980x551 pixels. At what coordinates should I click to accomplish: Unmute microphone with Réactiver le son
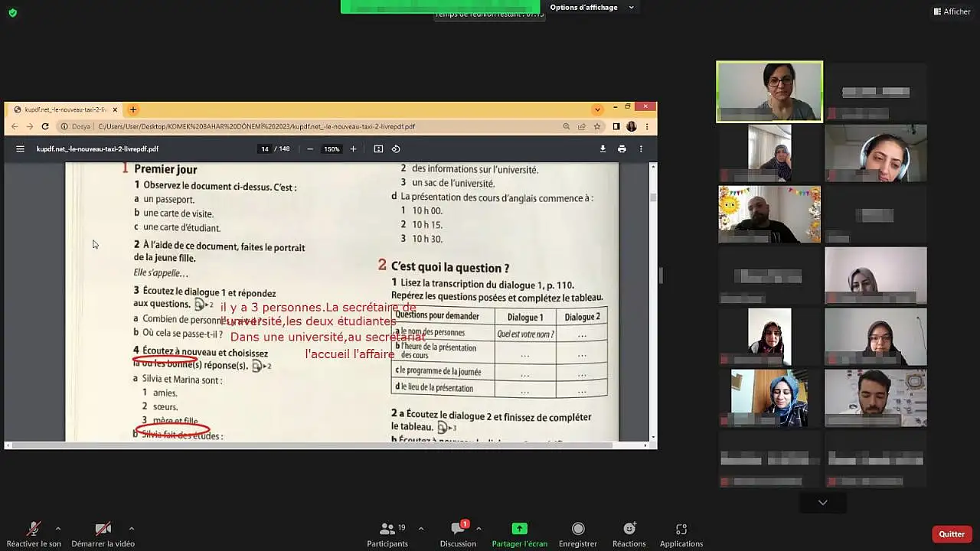point(34,529)
